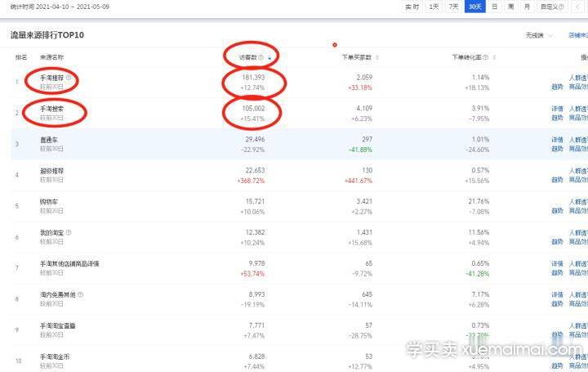
Task: Select the 我的淘宝 source name
Action: [x=51, y=233]
